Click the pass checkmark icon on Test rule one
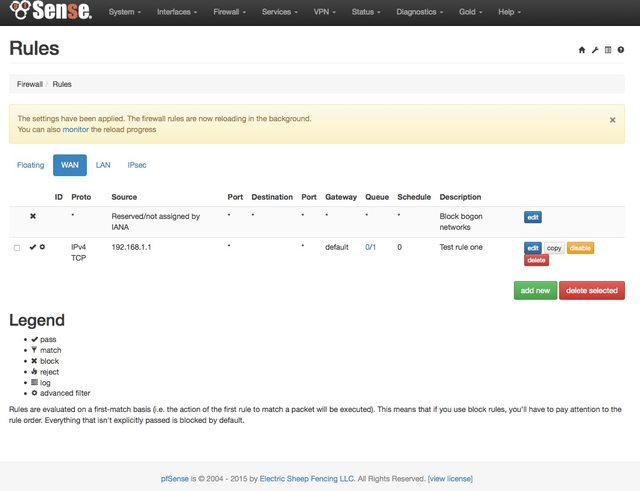 (33, 246)
